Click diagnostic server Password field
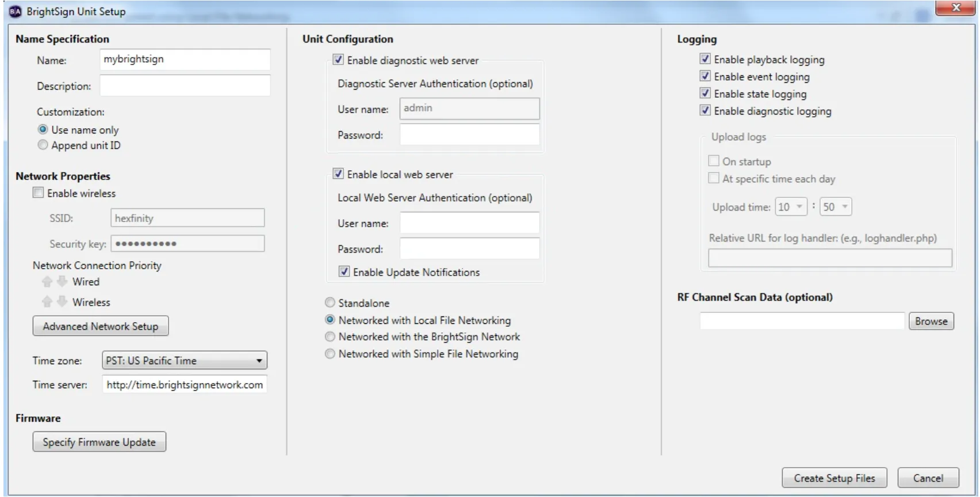 pyautogui.click(x=470, y=135)
